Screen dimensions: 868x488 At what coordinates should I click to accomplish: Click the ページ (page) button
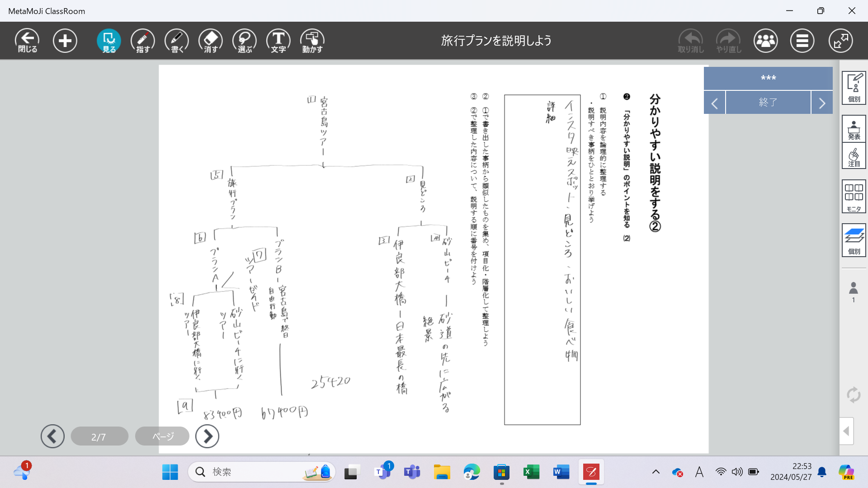pyautogui.click(x=162, y=436)
